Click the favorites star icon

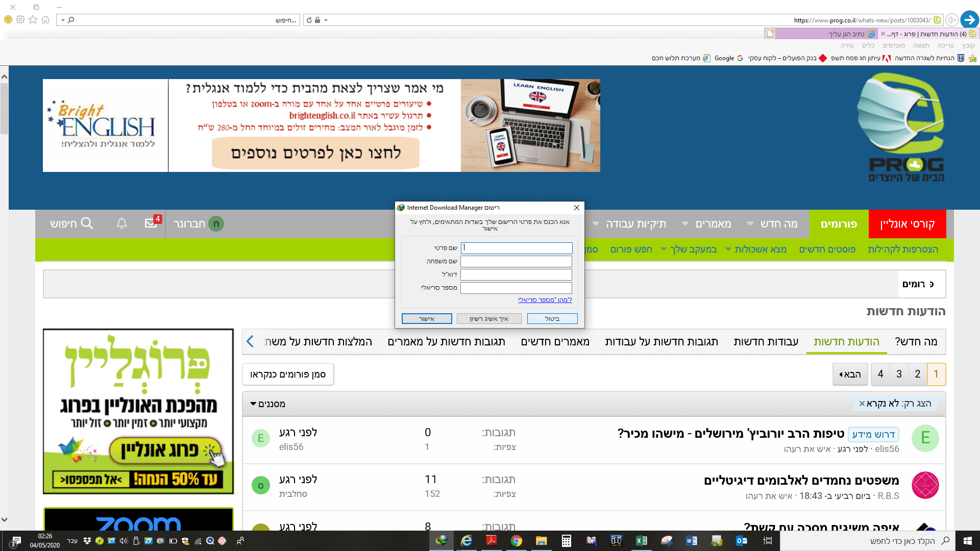[x=33, y=20]
